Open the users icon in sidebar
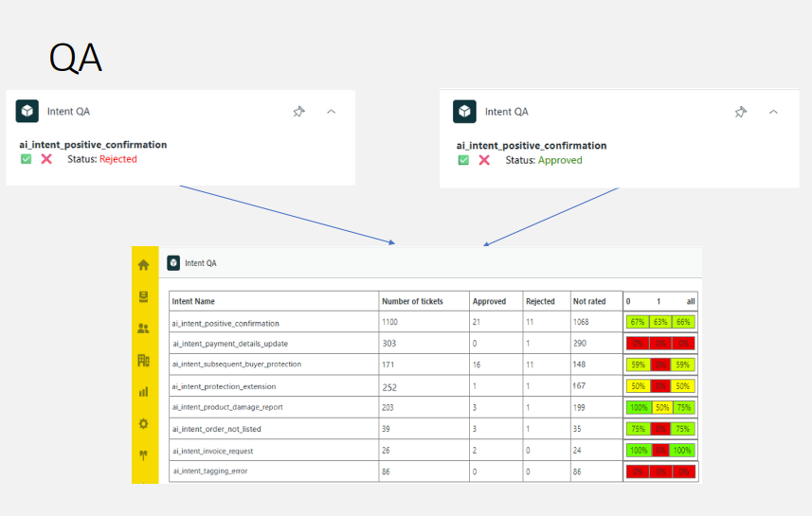This screenshot has height=516, width=812. 143,329
